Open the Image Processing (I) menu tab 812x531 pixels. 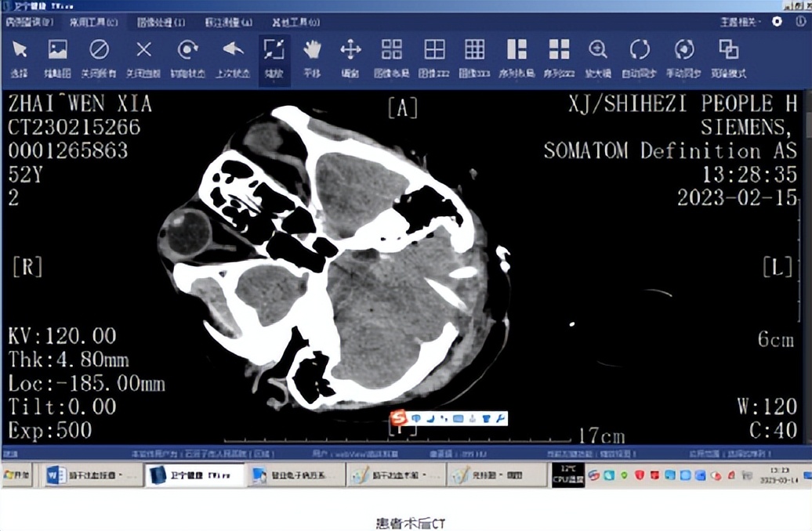point(161,22)
